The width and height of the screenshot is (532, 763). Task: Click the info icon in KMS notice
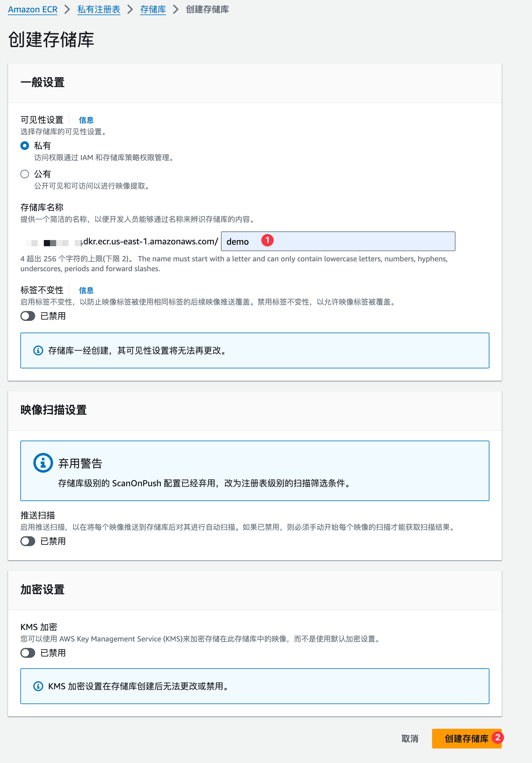38,686
